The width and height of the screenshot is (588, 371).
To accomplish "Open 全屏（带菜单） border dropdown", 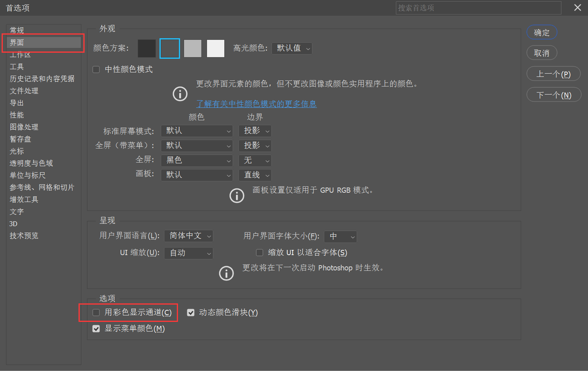I will [255, 146].
